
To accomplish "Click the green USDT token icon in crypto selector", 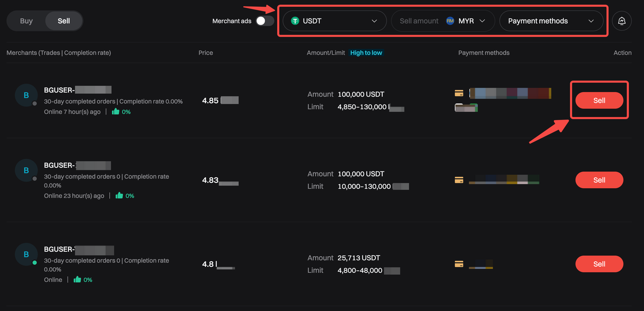I will (295, 21).
